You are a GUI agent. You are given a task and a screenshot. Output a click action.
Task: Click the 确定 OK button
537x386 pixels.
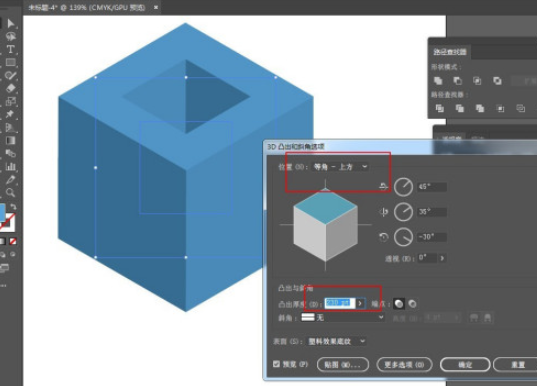465,365
